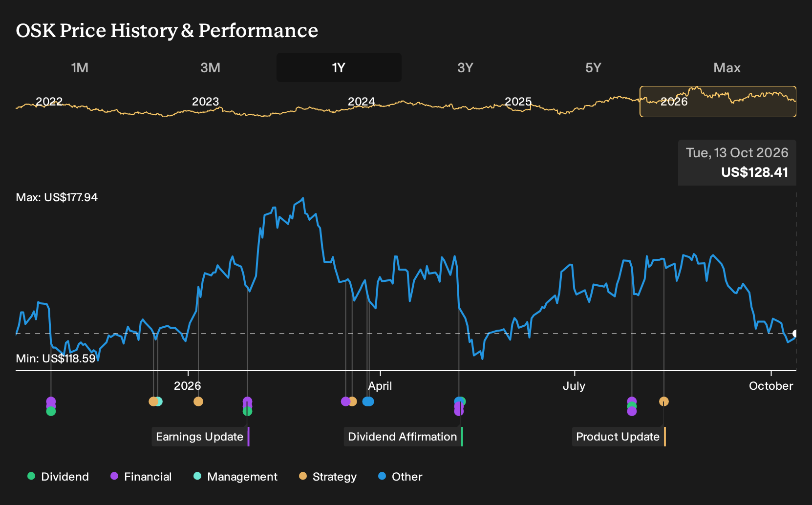Click the 2023 label in the overview chart

[x=205, y=102]
